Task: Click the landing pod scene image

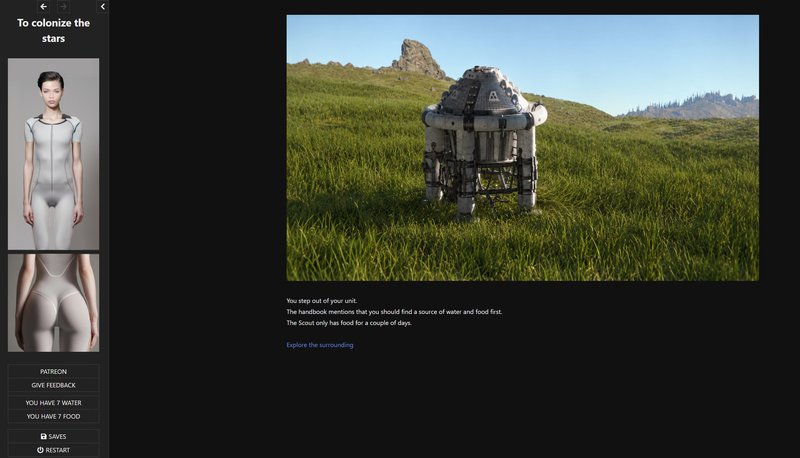Action: 522,147
